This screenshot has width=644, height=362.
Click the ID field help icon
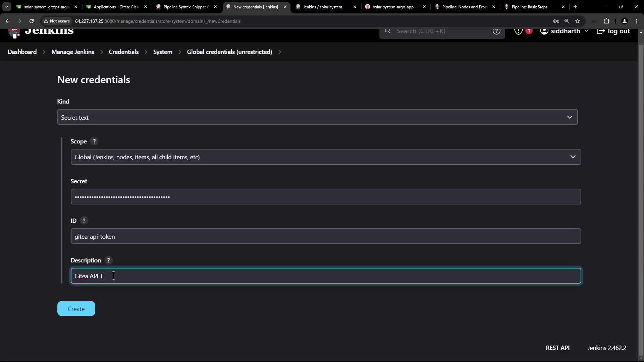click(84, 221)
